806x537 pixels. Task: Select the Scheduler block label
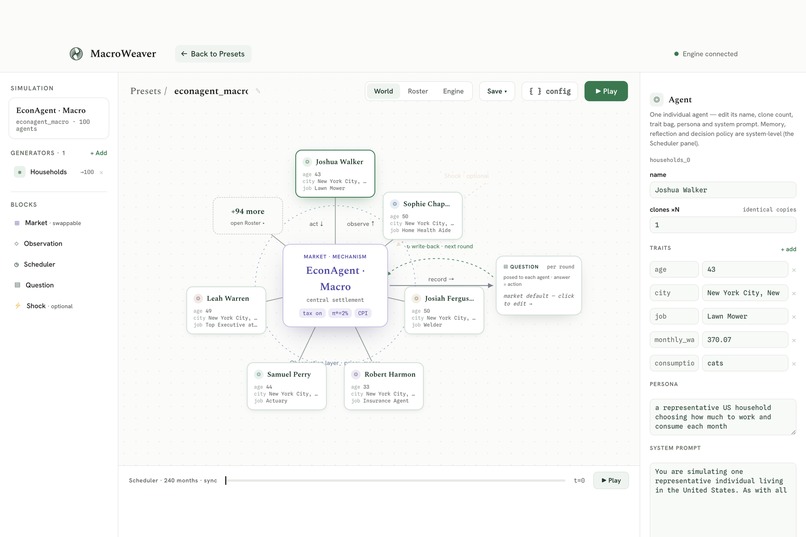click(40, 264)
